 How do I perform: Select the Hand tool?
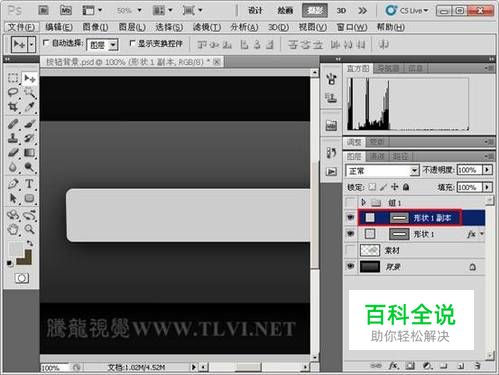(13, 229)
